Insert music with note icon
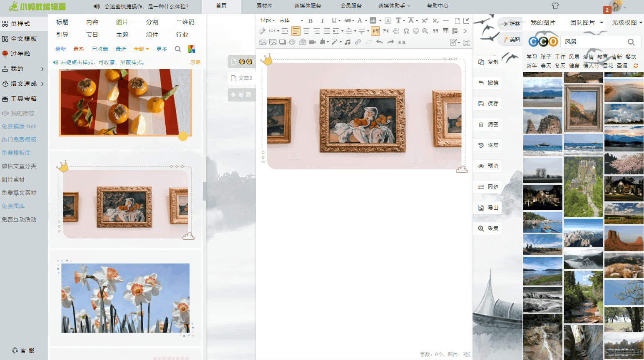This screenshot has width=644, height=360. 347,42
